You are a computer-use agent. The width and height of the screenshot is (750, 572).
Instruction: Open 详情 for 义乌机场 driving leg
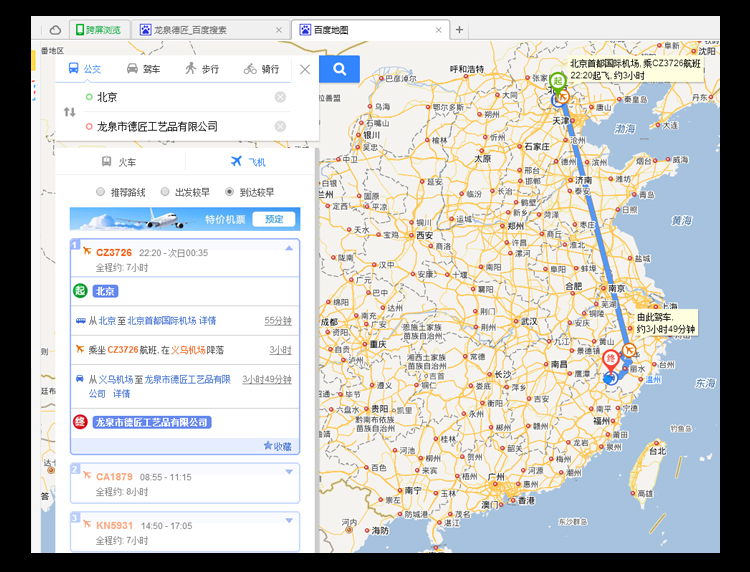(121, 394)
